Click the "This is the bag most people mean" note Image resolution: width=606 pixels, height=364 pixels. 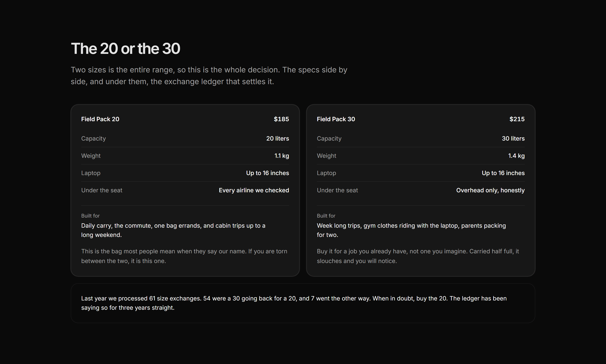(184, 256)
